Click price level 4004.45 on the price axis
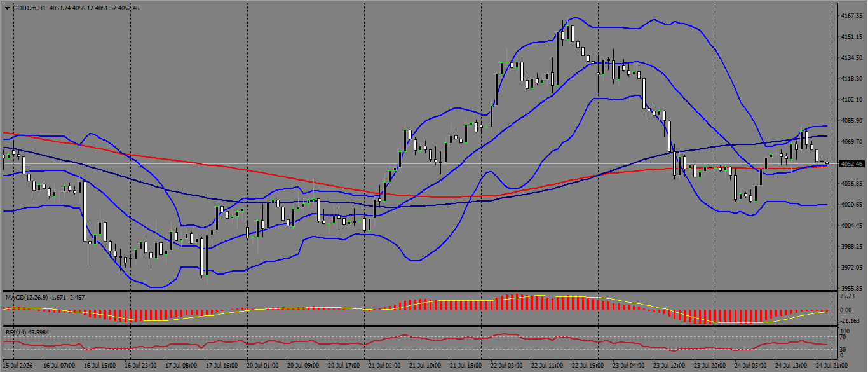Image resolution: width=868 pixels, height=372 pixels. pos(850,226)
